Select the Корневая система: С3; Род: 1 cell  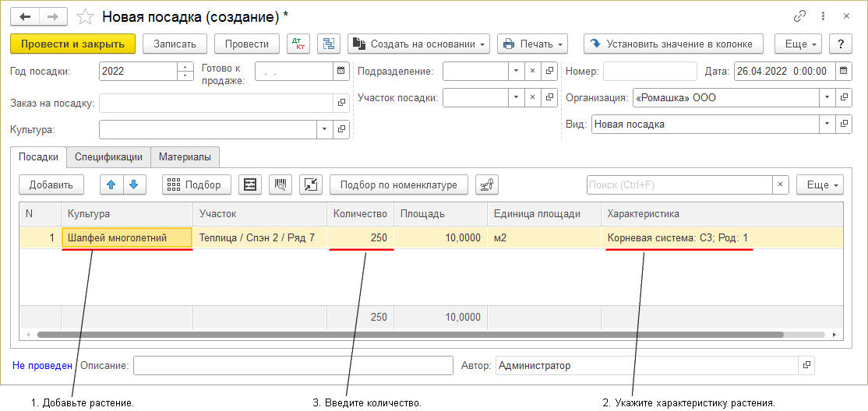point(722,238)
